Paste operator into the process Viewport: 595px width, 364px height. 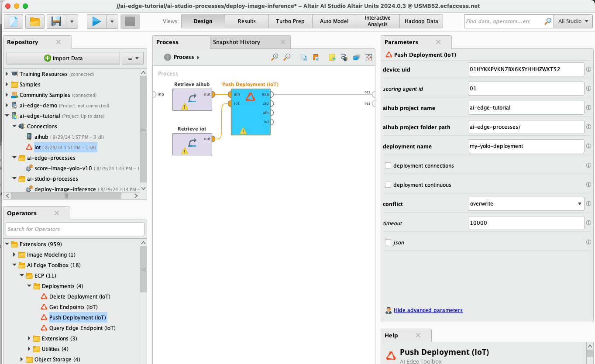(316, 57)
